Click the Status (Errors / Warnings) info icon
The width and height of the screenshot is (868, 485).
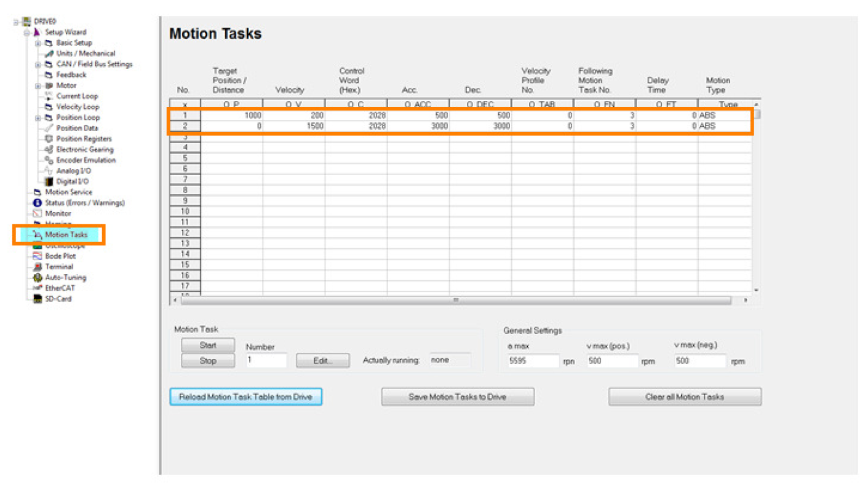tap(38, 203)
